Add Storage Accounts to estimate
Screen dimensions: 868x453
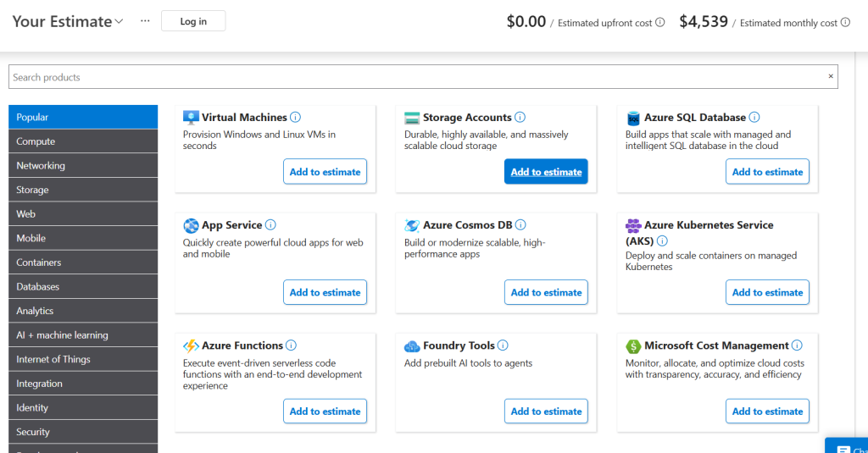[x=546, y=172]
